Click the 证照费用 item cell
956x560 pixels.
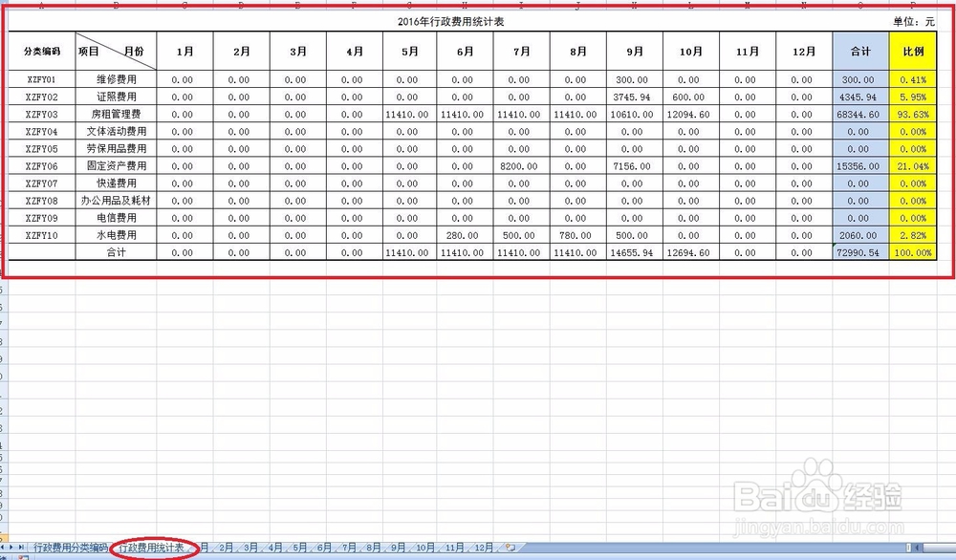[x=116, y=97]
